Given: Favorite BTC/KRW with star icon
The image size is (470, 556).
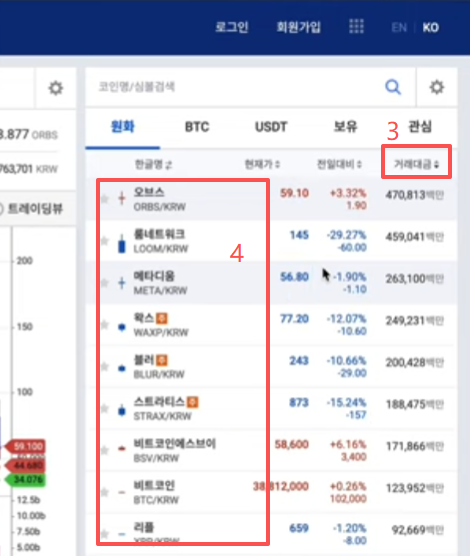Looking at the screenshot, I should tap(104, 492).
